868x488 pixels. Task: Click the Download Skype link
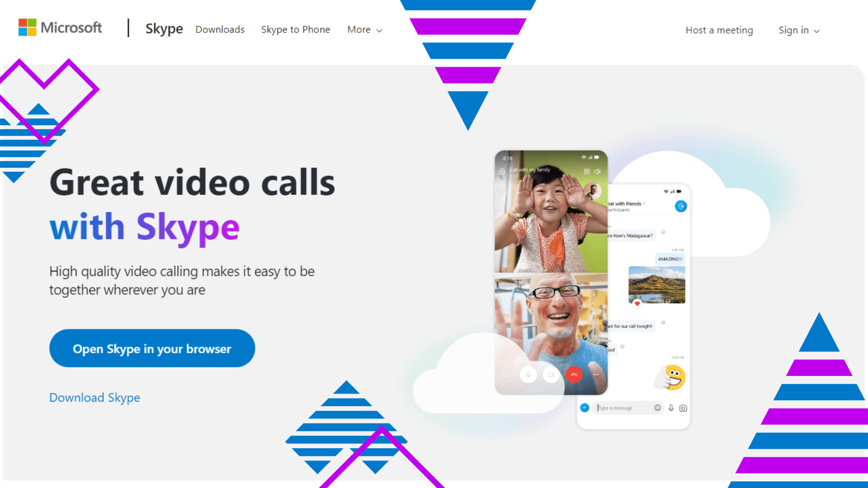(94, 398)
